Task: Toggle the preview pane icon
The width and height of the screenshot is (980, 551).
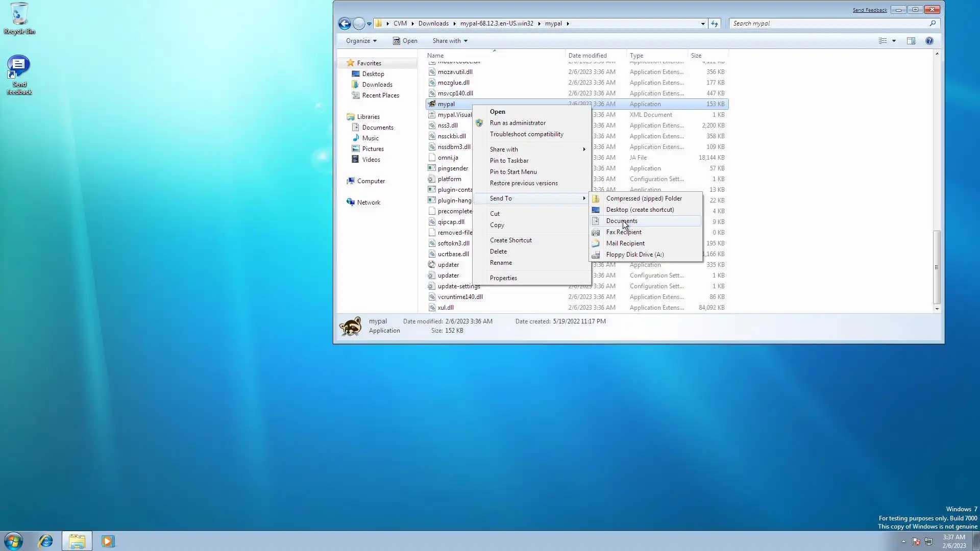Action: click(x=911, y=41)
